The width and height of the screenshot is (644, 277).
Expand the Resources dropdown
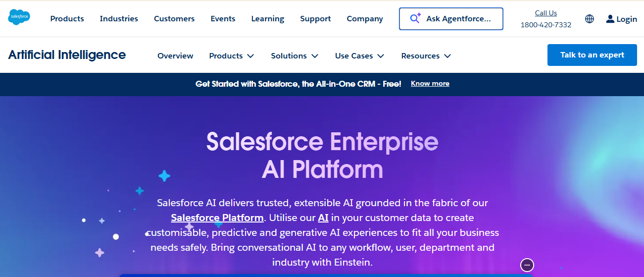tap(426, 56)
